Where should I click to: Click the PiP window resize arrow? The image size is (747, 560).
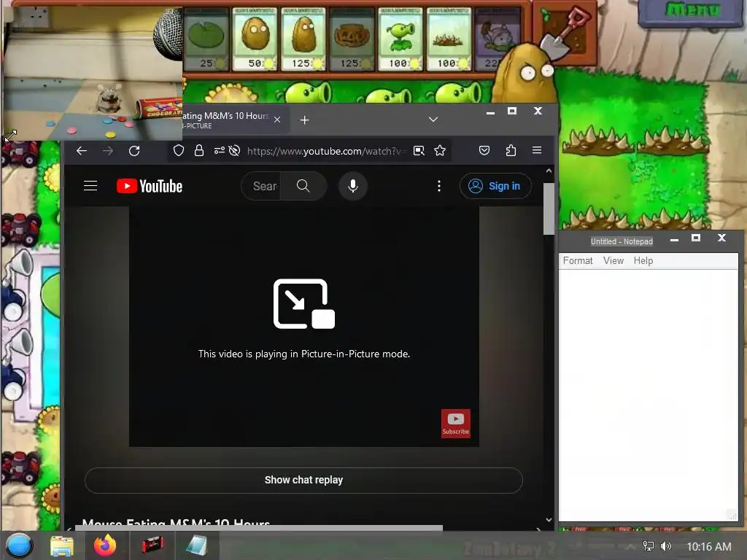(x=10, y=135)
